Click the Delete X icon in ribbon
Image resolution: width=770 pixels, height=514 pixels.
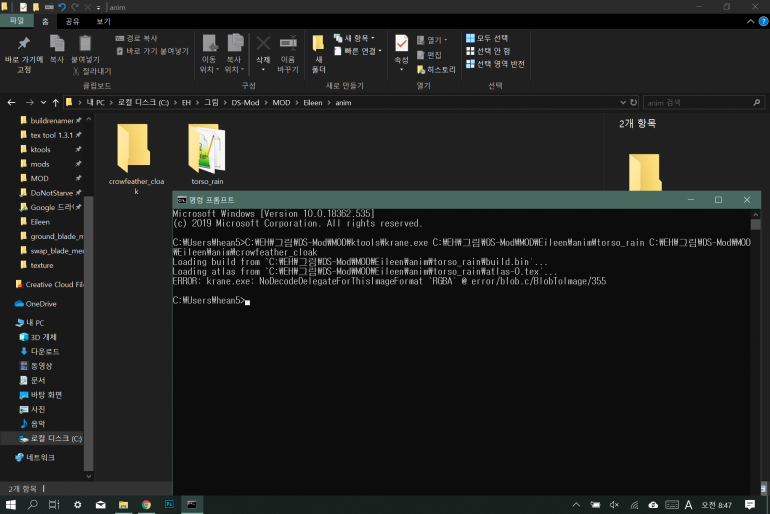pyautogui.click(x=263, y=44)
